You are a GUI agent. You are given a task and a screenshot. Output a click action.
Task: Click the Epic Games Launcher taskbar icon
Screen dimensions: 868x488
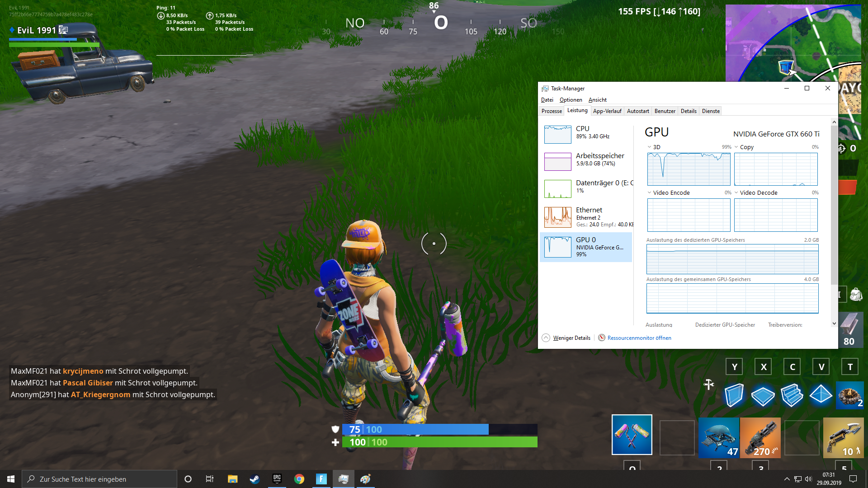click(x=277, y=479)
